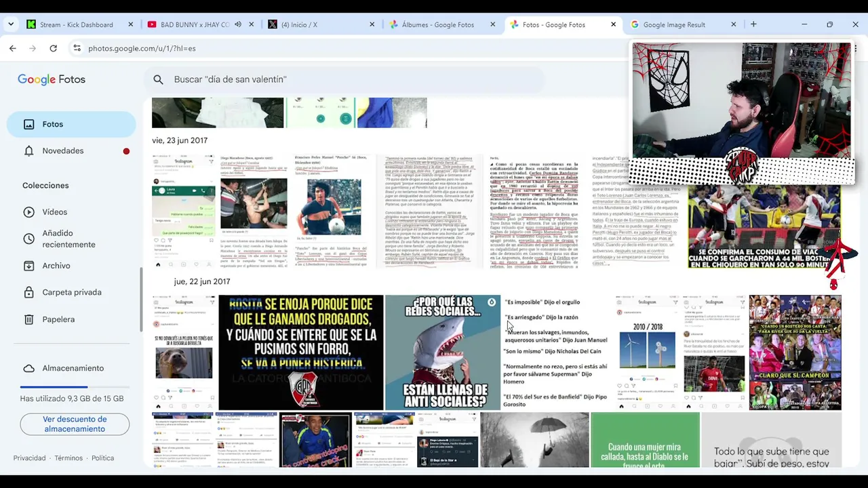Screen dimensions: 868x488
Task: Close the Álbumes - Google Fotos tab
Action: point(492,24)
